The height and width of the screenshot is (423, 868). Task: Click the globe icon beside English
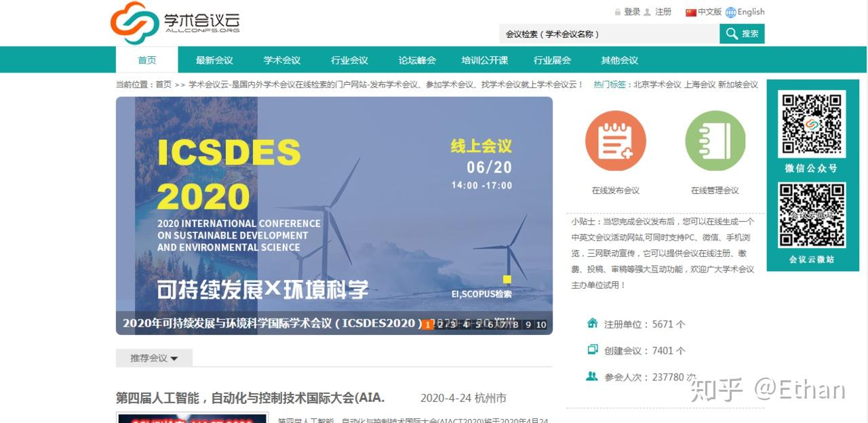pyautogui.click(x=730, y=12)
